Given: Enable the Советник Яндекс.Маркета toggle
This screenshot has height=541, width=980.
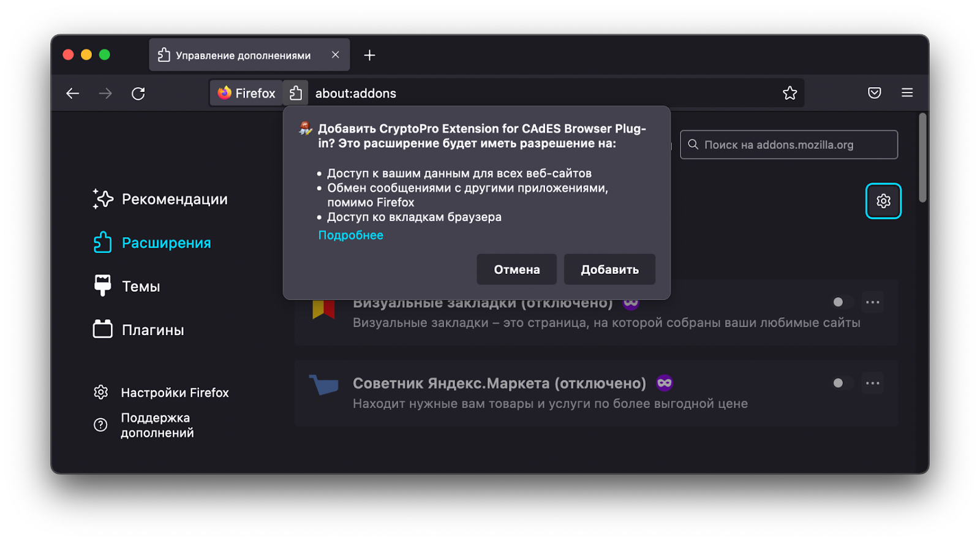Looking at the screenshot, I should coord(842,383).
